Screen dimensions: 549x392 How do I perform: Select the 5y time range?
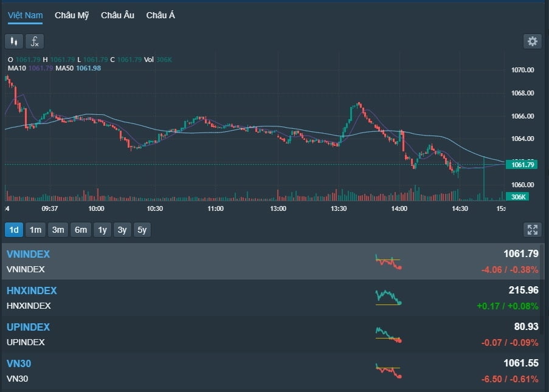[x=142, y=230]
